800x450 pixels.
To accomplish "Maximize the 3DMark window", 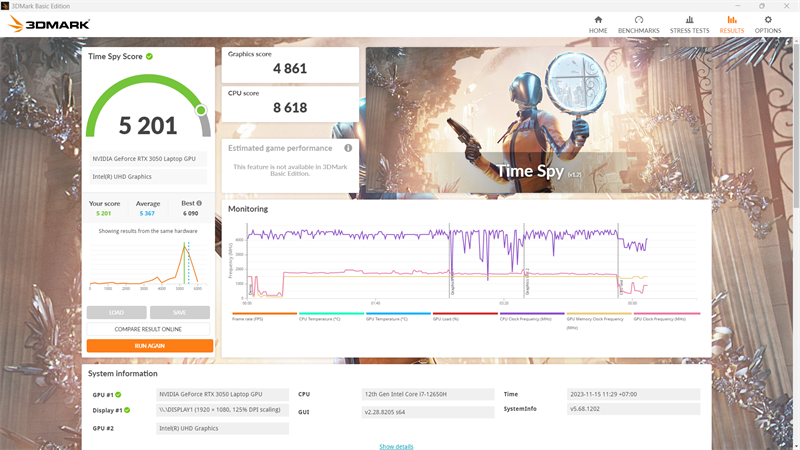I will click(762, 6).
